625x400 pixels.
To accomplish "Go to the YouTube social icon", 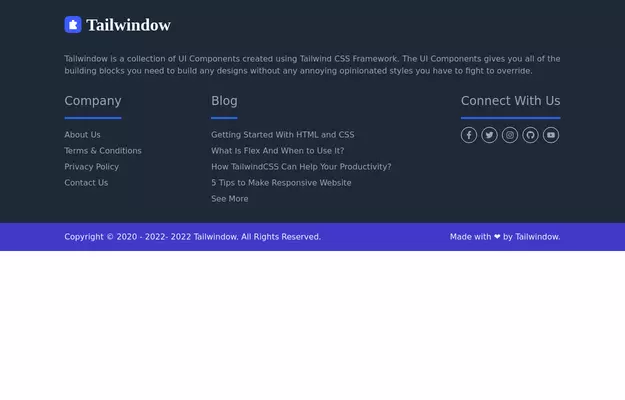I will (x=551, y=135).
